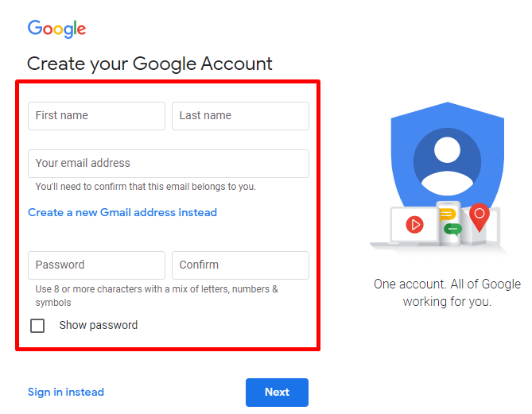Click the laptop screen illustration
This screenshot has width=532, height=414.
click(x=414, y=225)
